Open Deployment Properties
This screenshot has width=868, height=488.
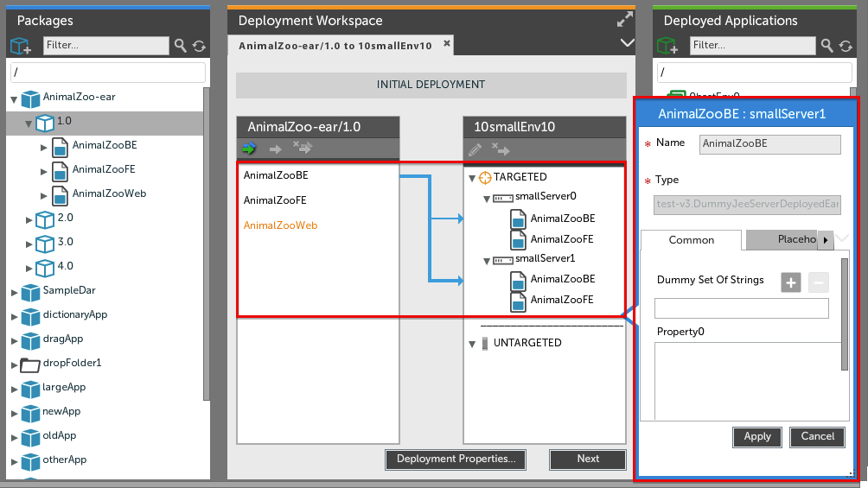(456, 459)
